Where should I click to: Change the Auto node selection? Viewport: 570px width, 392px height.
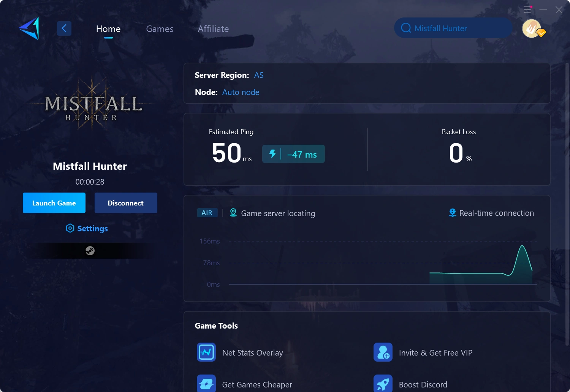[x=241, y=92]
